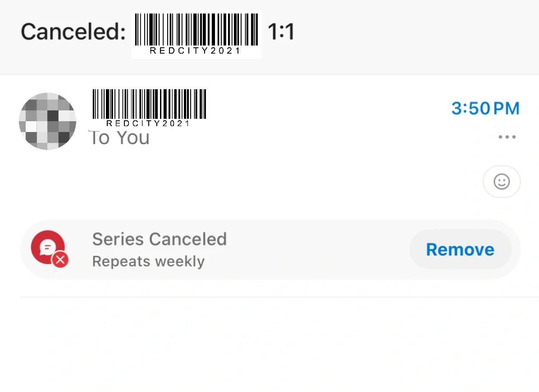Tap the Remove button
Screen dimensions: 539x392
[460, 250]
